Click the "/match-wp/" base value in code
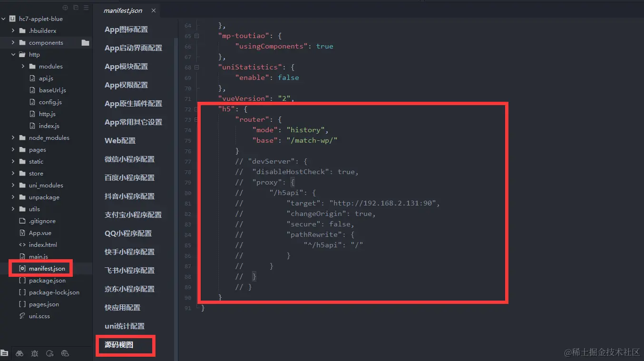The width and height of the screenshot is (644, 361). [x=312, y=141]
